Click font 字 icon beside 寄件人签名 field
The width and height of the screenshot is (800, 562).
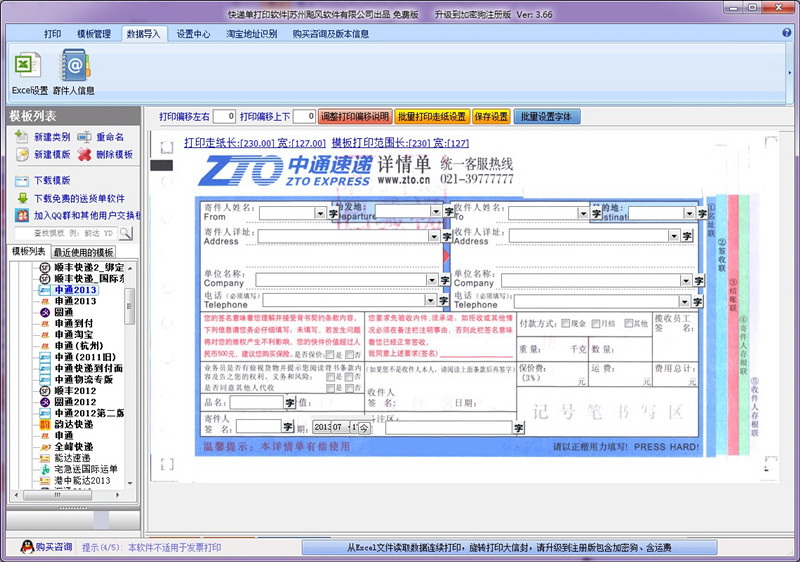pos(288,426)
